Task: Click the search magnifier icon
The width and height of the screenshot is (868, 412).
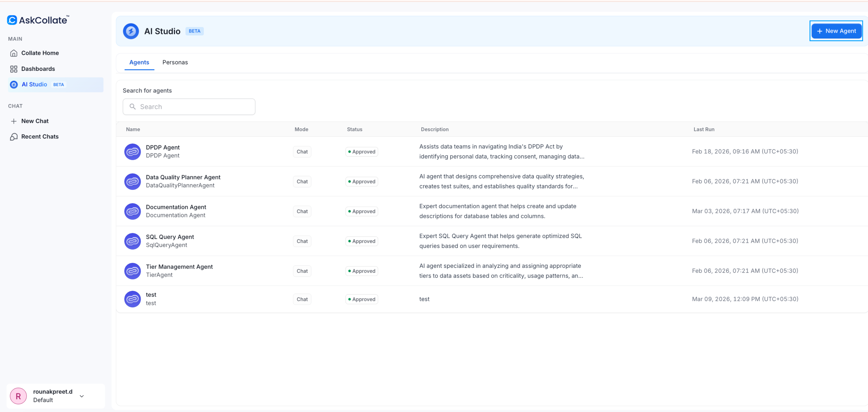Action: coord(132,107)
